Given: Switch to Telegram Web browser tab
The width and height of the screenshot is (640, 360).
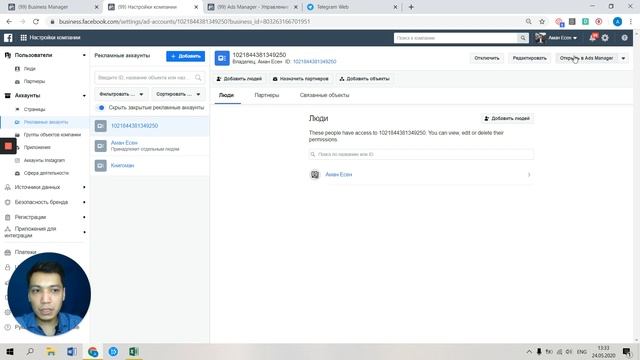Looking at the screenshot, I should click(351, 7).
